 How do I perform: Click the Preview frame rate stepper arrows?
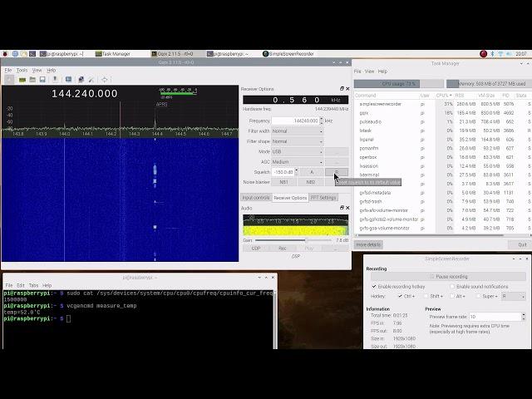[524, 317]
